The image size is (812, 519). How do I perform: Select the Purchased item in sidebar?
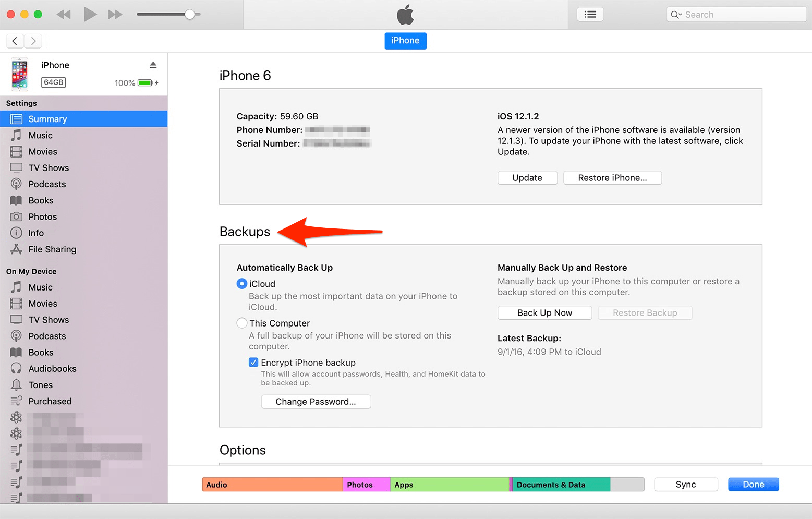tap(50, 401)
